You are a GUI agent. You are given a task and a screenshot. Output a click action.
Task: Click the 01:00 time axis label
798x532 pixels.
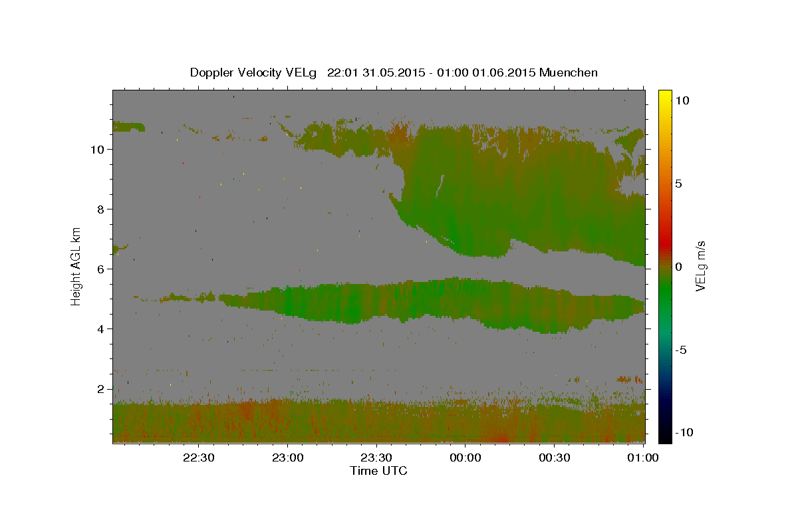pyautogui.click(x=642, y=458)
